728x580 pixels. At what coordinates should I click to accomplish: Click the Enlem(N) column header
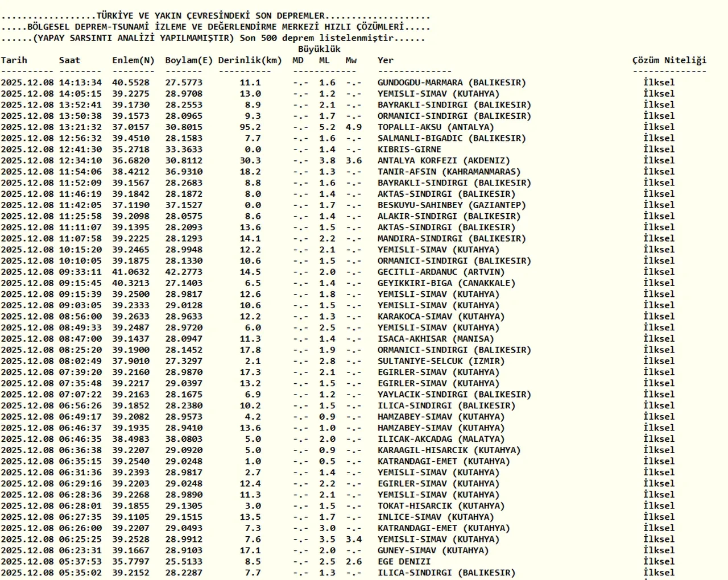click(133, 60)
